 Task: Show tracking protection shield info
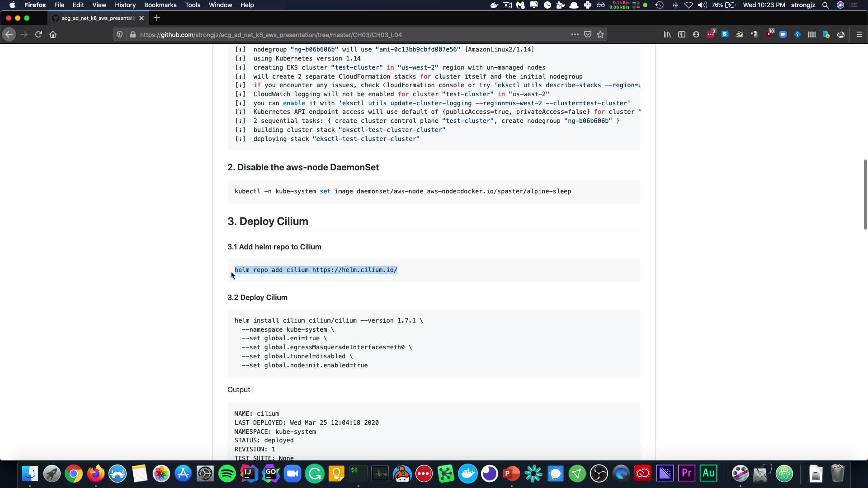tap(120, 34)
